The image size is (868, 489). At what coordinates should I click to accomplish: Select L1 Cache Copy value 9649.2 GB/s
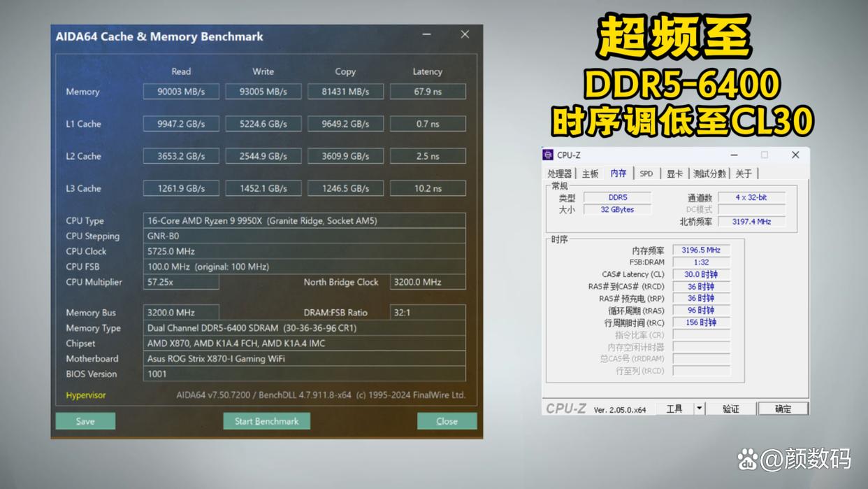click(345, 124)
